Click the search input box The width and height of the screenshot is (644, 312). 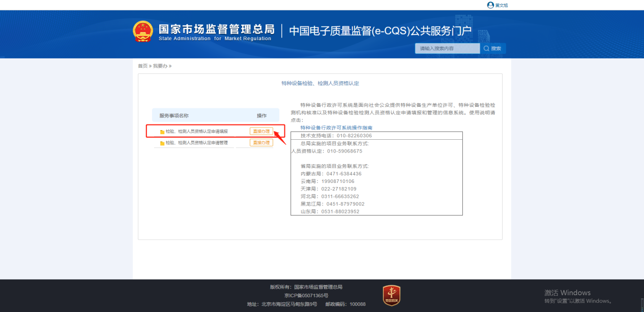point(447,49)
